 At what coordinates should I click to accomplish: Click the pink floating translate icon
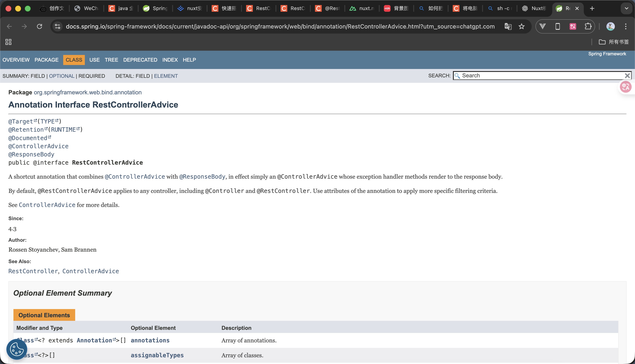(626, 87)
